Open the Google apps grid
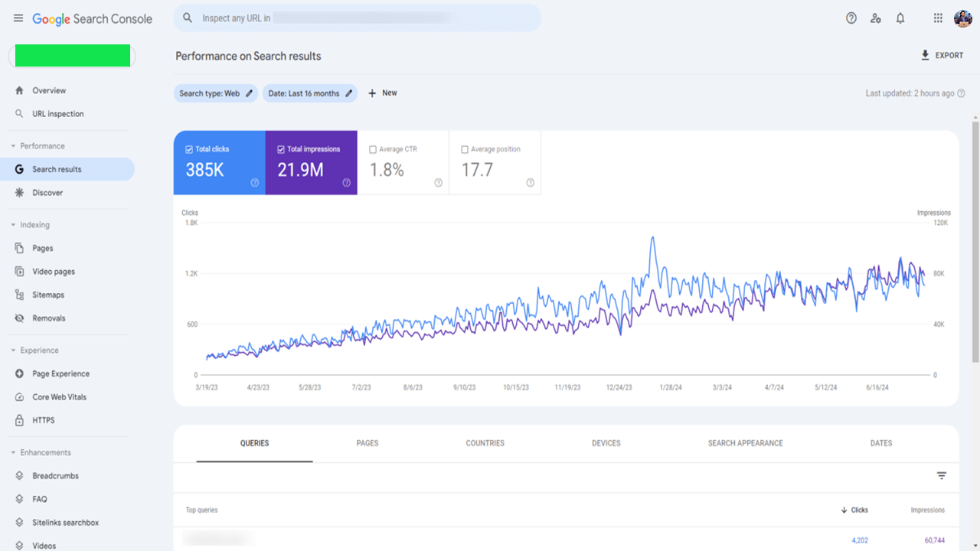 pyautogui.click(x=938, y=18)
